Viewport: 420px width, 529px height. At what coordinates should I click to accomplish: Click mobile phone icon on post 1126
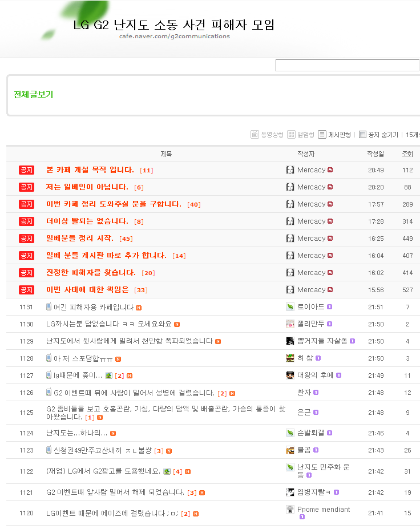(x=49, y=393)
